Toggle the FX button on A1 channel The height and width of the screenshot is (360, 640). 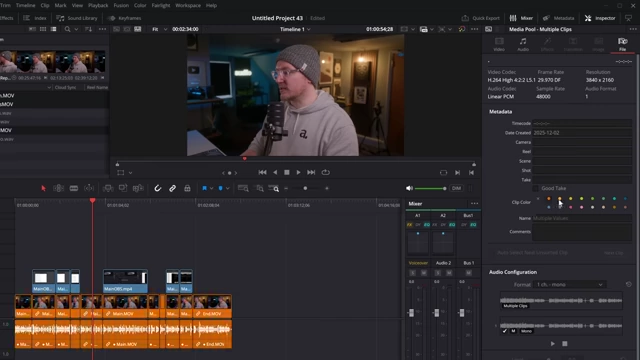409,225
